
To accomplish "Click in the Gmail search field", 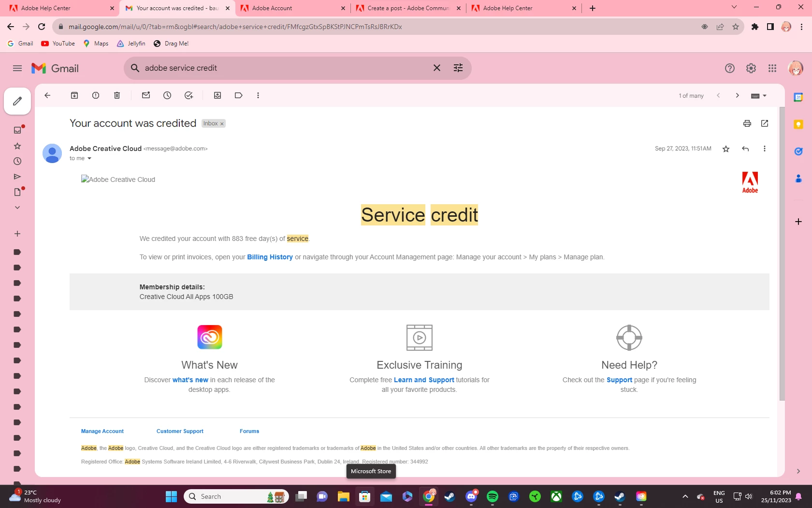I will pos(285,68).
